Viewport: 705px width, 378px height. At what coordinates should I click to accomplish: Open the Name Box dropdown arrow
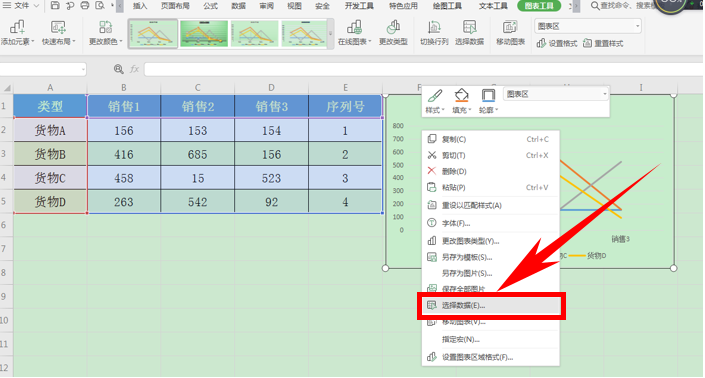coord(83,69)
